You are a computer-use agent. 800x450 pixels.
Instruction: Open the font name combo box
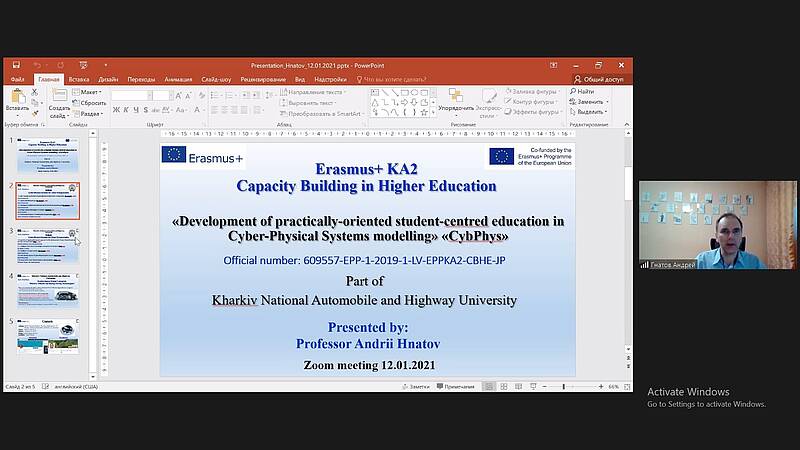(x=132, y=95)
